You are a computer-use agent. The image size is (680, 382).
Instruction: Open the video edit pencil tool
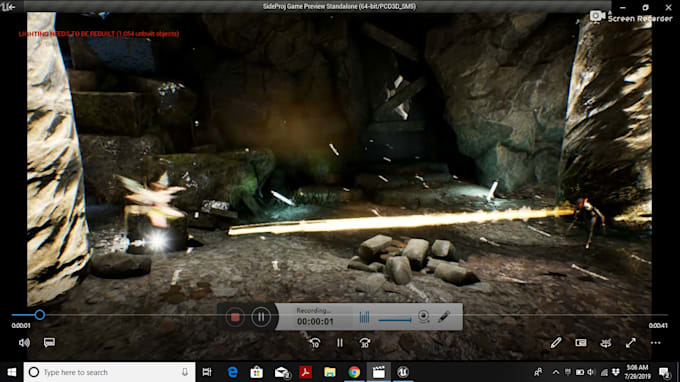pyautogui.click(x=556, y=343)
